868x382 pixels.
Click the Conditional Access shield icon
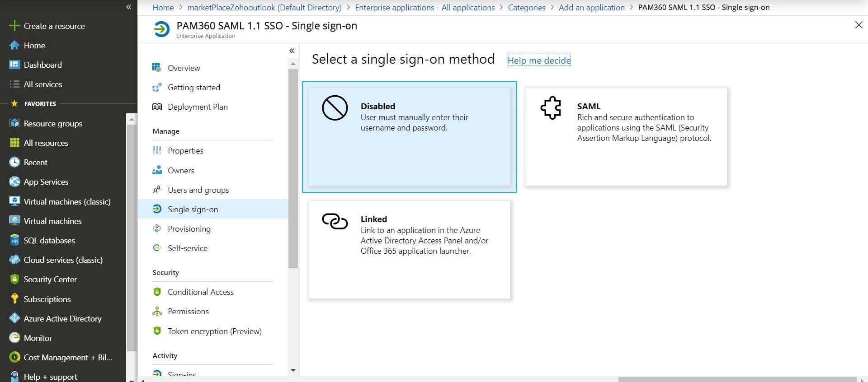point(157,292)
